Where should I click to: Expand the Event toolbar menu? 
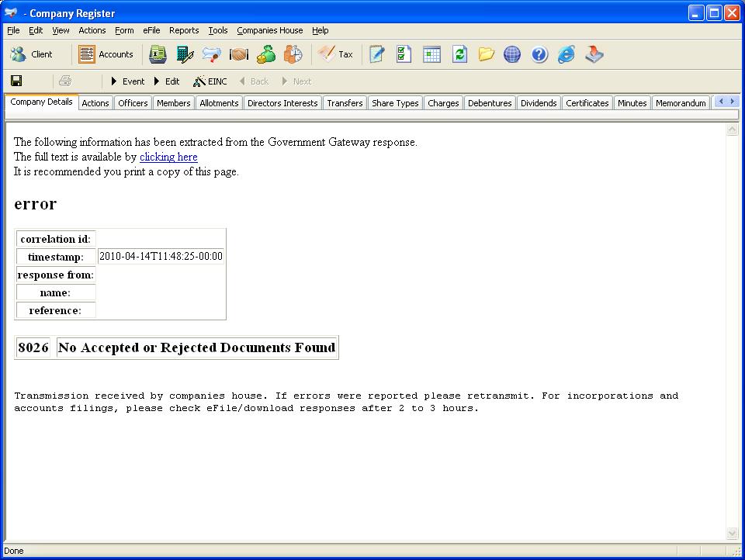click(128, 81)
